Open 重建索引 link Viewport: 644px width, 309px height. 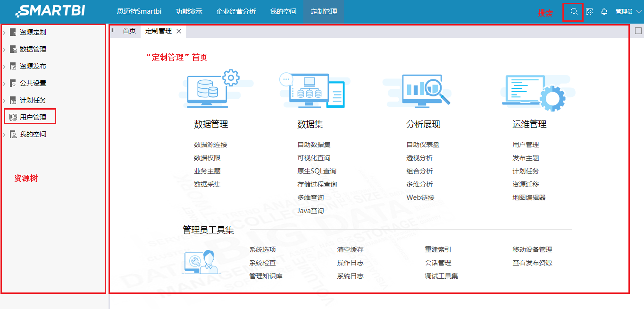[x=438, y=249]
